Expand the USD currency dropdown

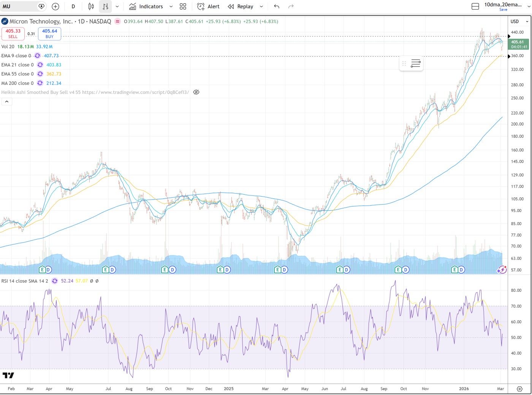coord(519,22)
